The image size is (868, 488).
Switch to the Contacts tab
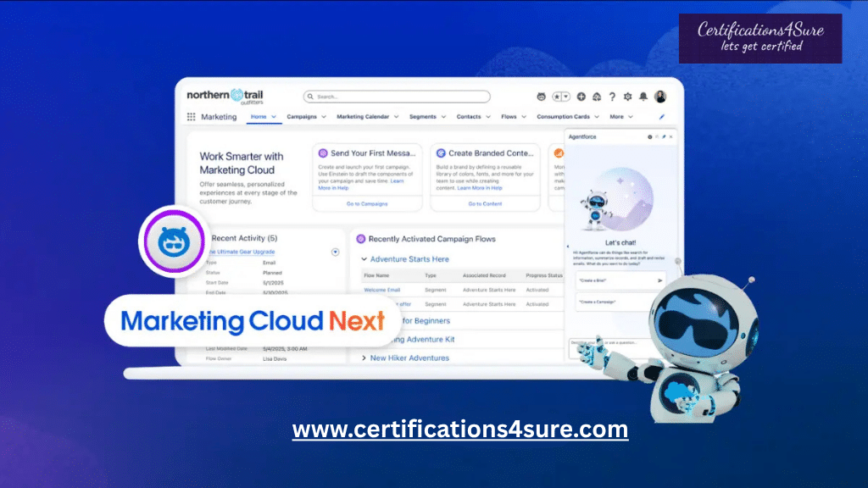469,117
